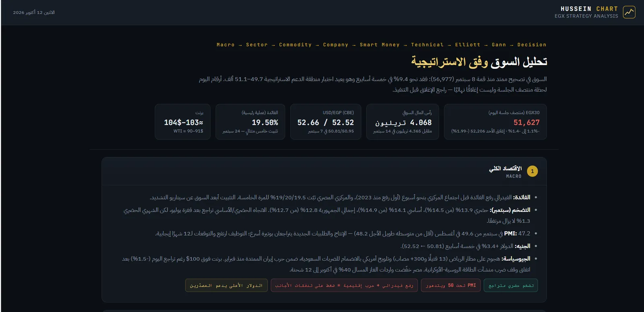
Task: Click the HUSSEIN CHART title text
Action: 589,9
